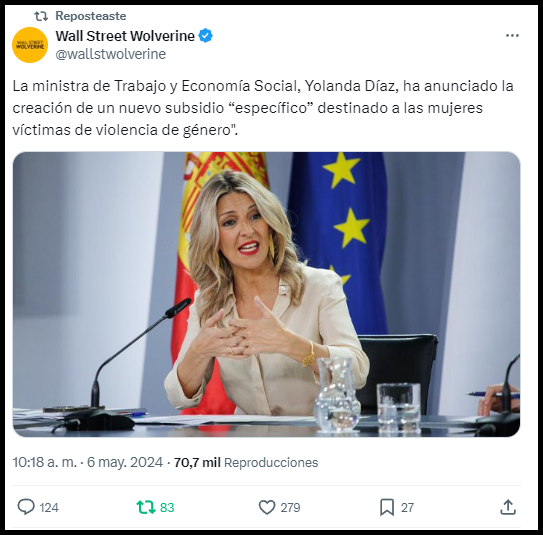Like the tweet with heart icon
This screenshot has width=543, height=535.
pos(267,508)
